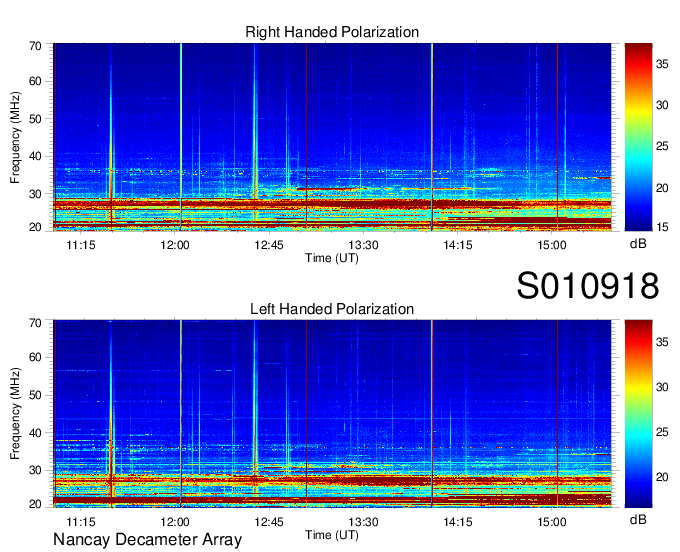Click 12:45 tick of Right Handed plot
The height and width of the screenshot is (552, 680).
269,245
